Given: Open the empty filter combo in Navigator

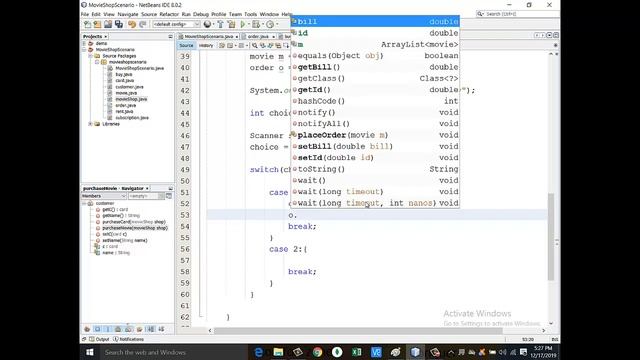Looking at the screenshot, I should click(x=146, y=196).
